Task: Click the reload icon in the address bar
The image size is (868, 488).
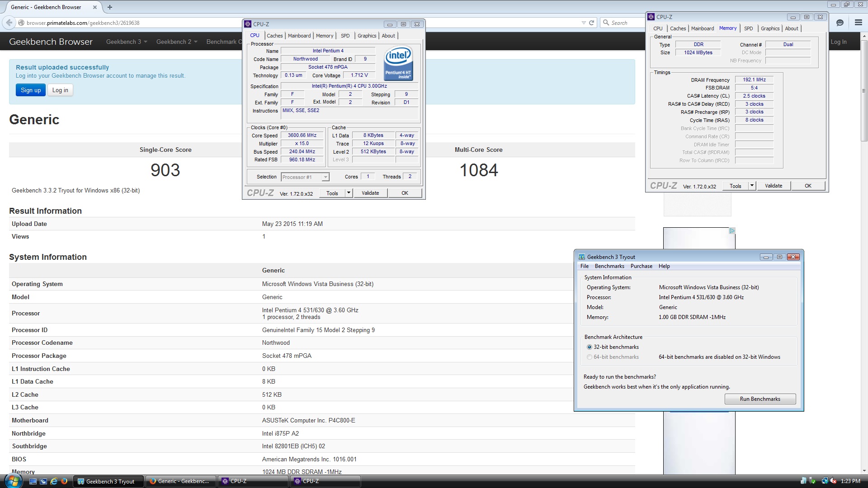Action: 591,23
